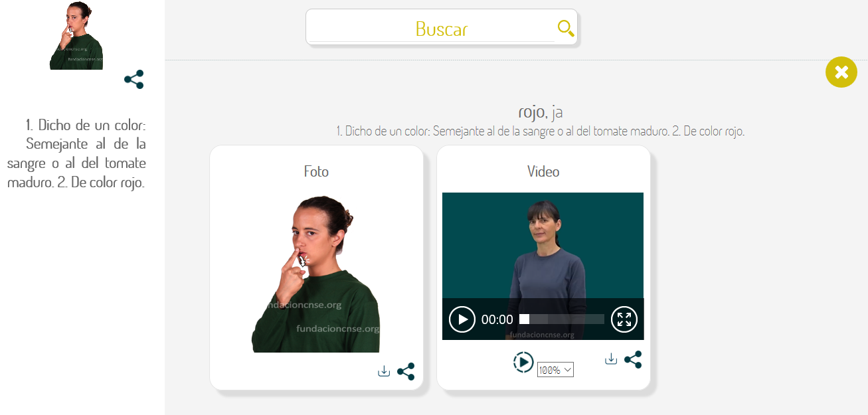Play the video with the player's play button
This screenshot has width=868, height=415.
tap(462, 319)
